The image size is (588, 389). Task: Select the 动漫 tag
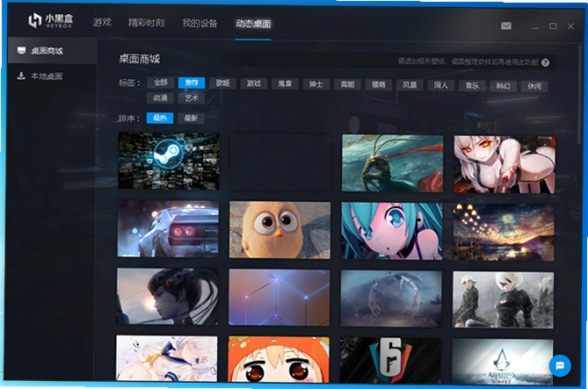160,97
